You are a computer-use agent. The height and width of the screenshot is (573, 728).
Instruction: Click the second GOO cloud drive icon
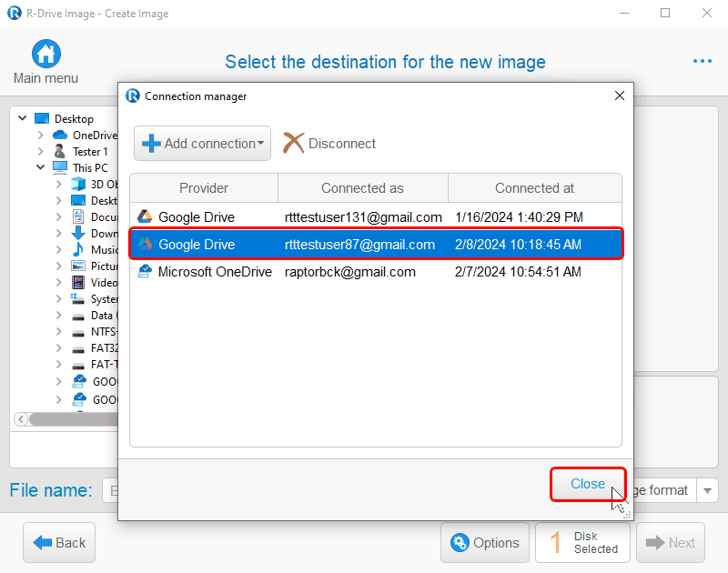79,399
